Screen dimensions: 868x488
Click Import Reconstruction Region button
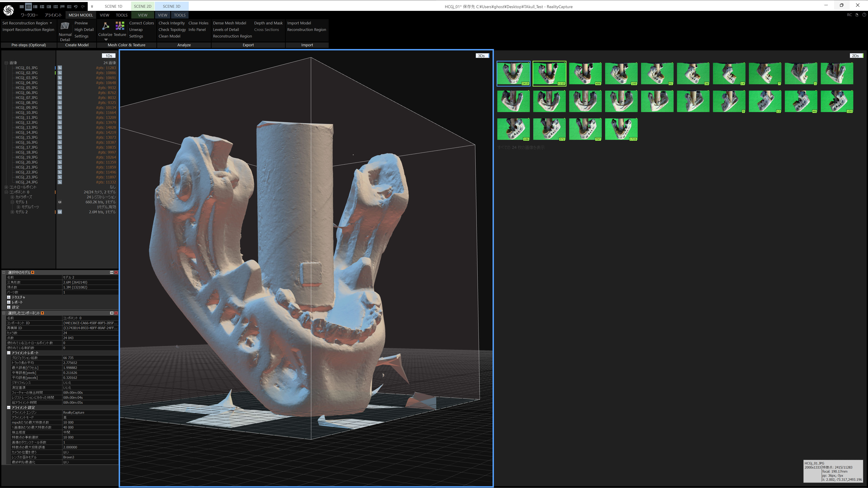pos(28,30)
